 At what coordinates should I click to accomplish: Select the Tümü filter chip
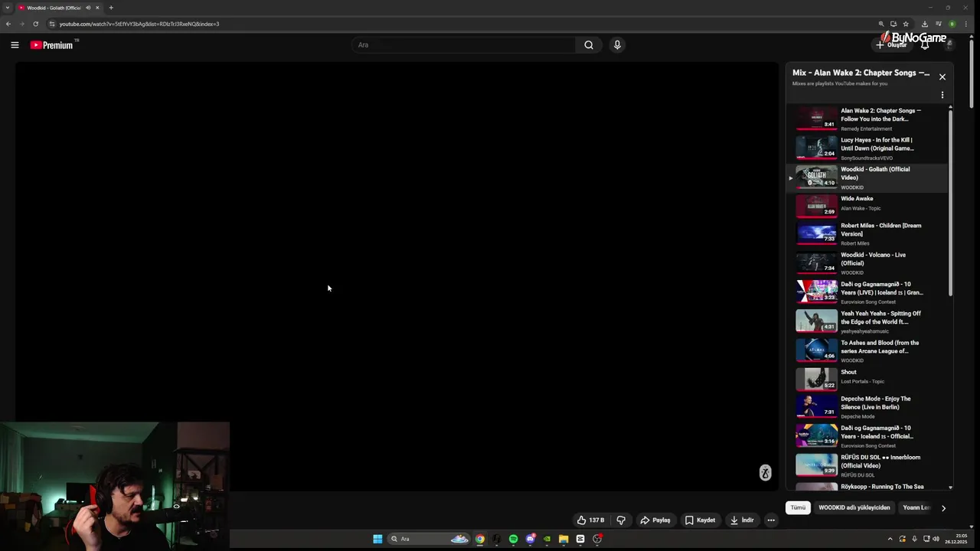(x=798, y=507)
